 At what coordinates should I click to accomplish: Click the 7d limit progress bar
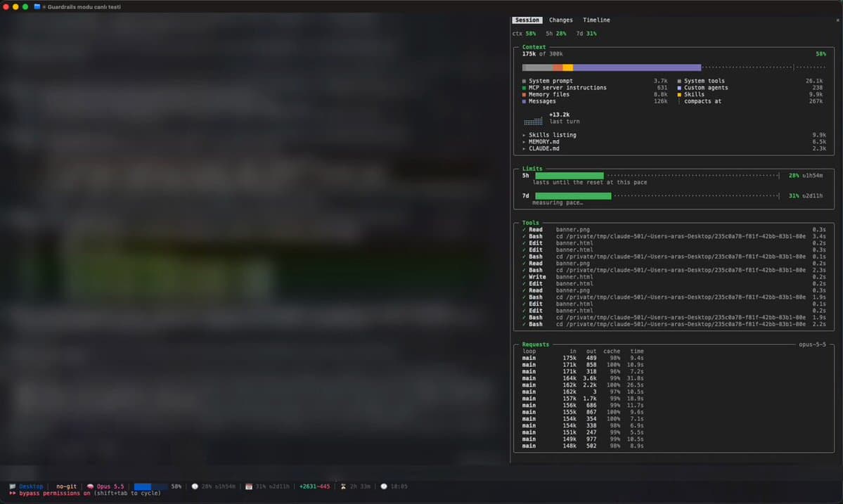pos(657,196)
